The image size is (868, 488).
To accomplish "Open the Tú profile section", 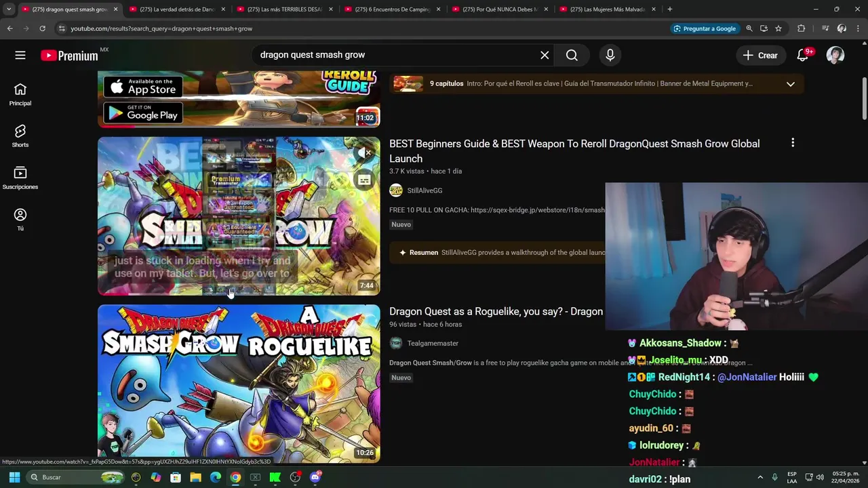I will coord(20,220).
